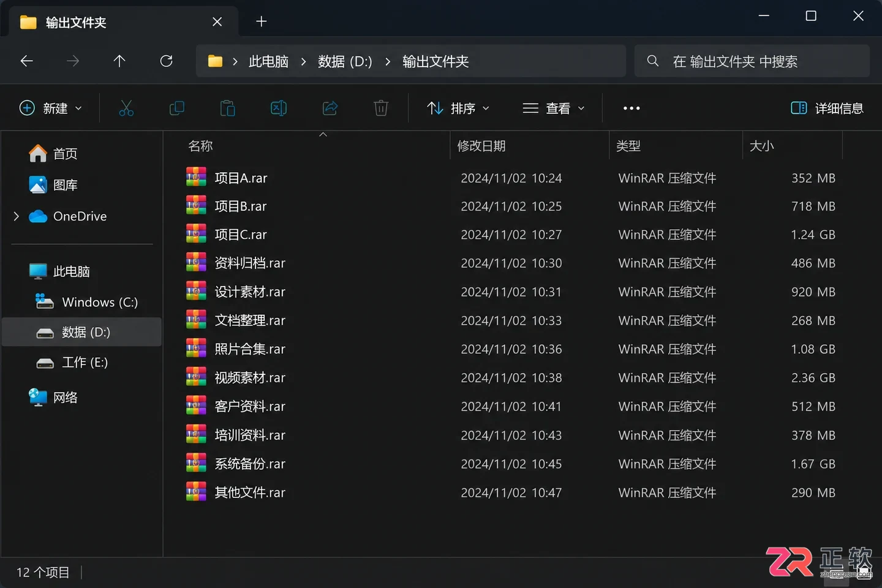Select the 输出文件夹 tab
The image size is (882, 588).
[x=123, y=22]
